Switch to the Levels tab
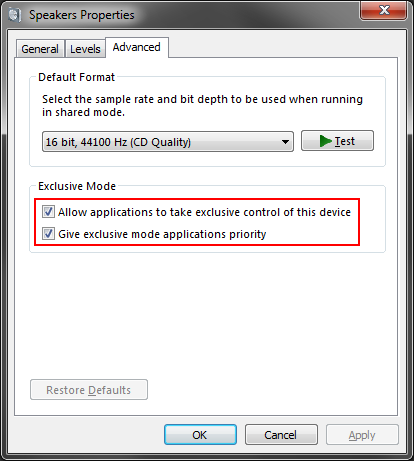The image size is (414, 461). coord(85,49)
